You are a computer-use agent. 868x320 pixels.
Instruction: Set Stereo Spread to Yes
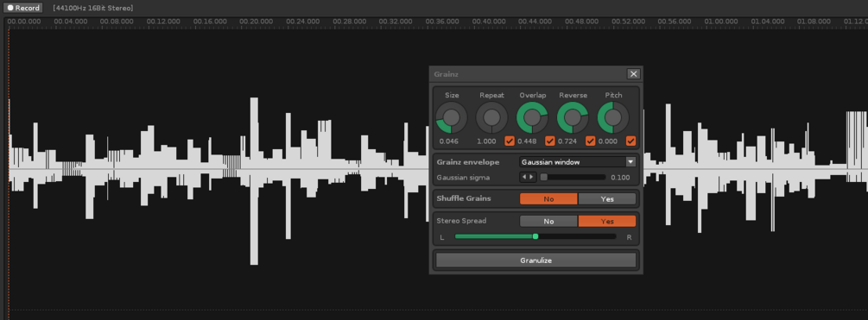[x=607, y=221]
